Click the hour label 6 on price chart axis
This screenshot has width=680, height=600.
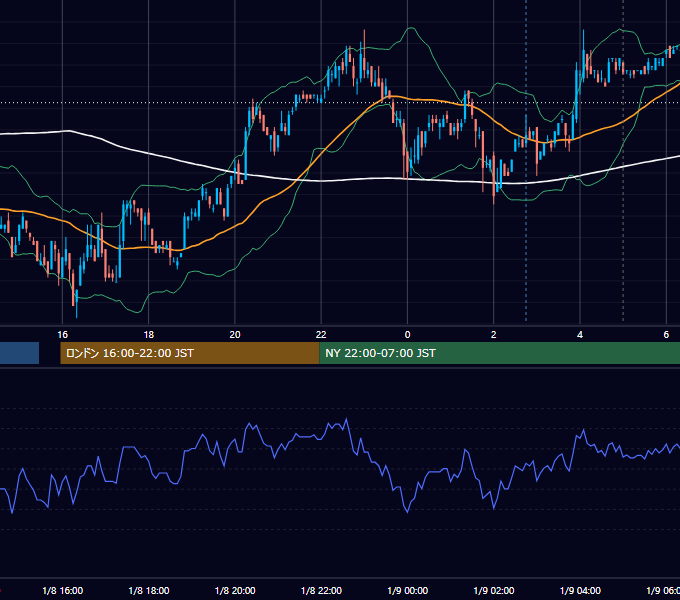tap(666, 335)
